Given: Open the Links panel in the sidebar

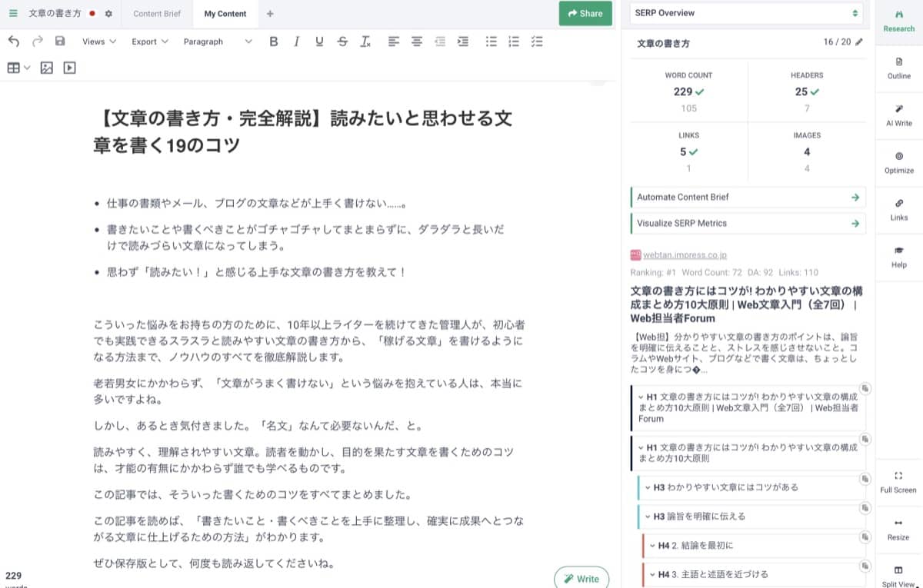Looking at the screenshot, I should pos(898,210).
